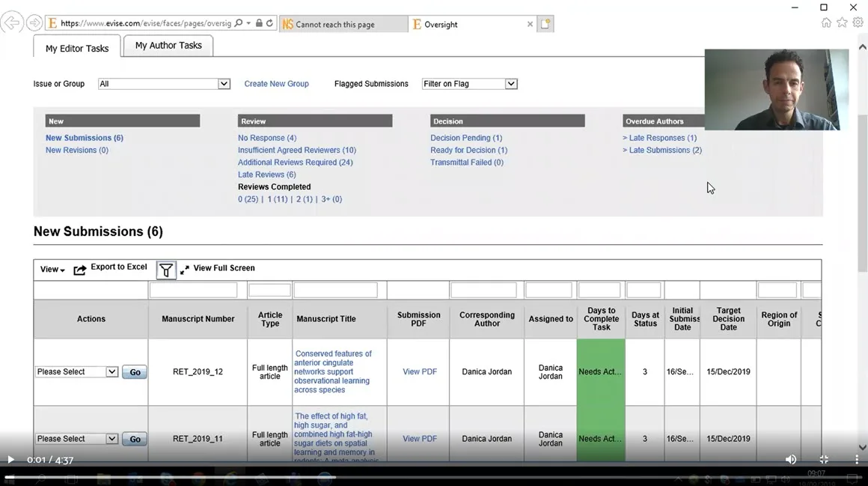Sort by Days at Status column header
This screenshot has width=868, height=486.
(x=645, y=319)
